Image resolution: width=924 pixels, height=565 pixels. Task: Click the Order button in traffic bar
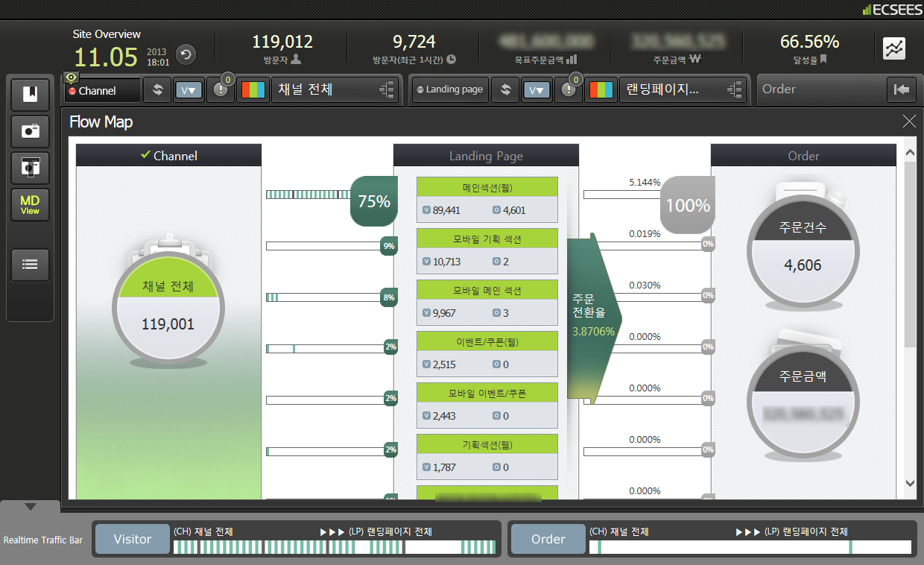tap(548, 539)
